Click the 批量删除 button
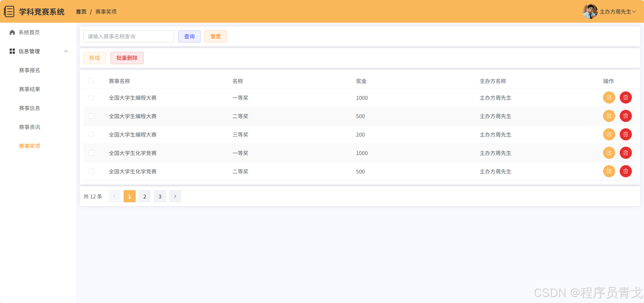Screen dimensions: 644x303 (x=127, y=58)
